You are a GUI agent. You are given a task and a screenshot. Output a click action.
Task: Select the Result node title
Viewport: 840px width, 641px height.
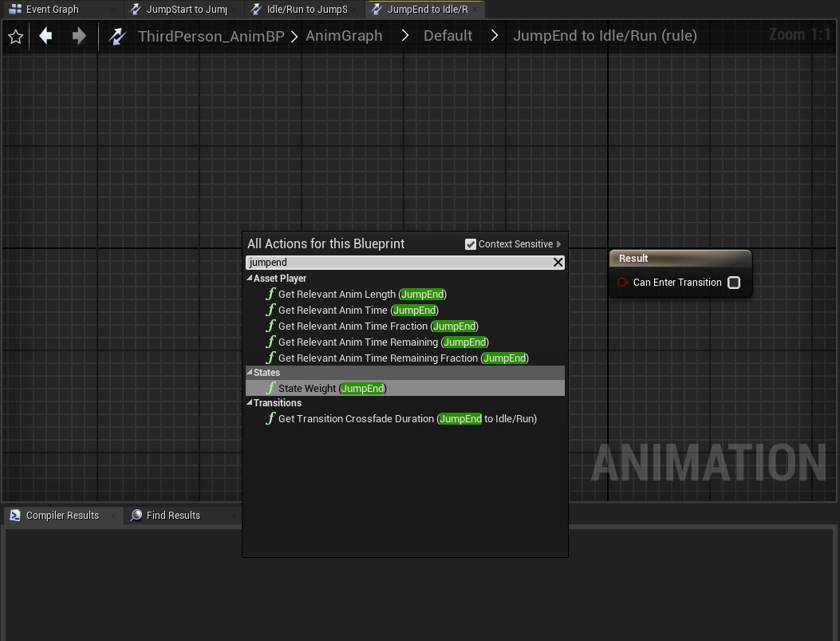coord(633,259)
